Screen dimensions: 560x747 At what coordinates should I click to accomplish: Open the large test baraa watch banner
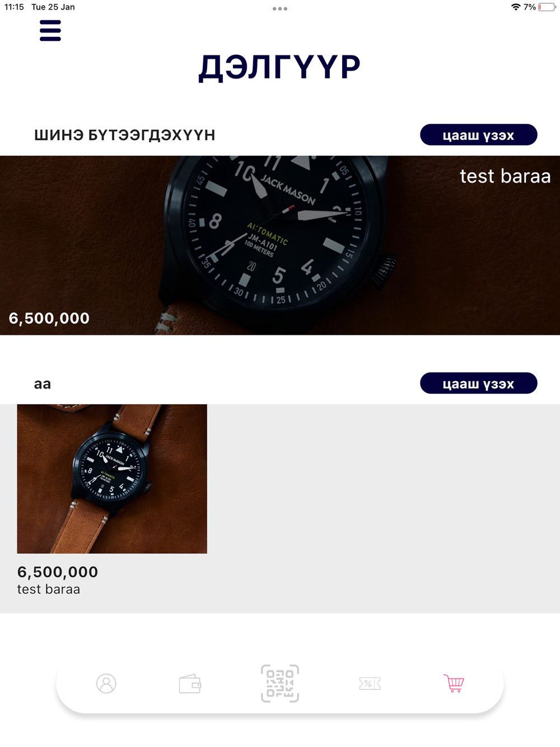click(x=280, y=245)
